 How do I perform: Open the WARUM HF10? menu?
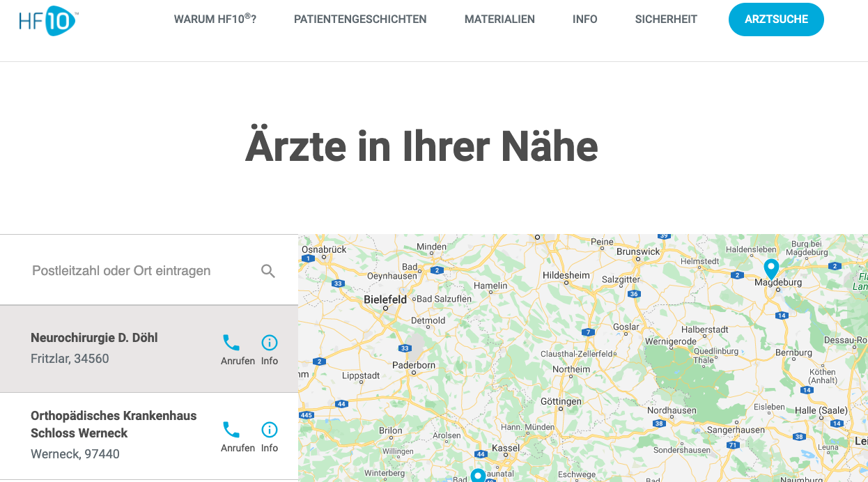pos(215,20)
